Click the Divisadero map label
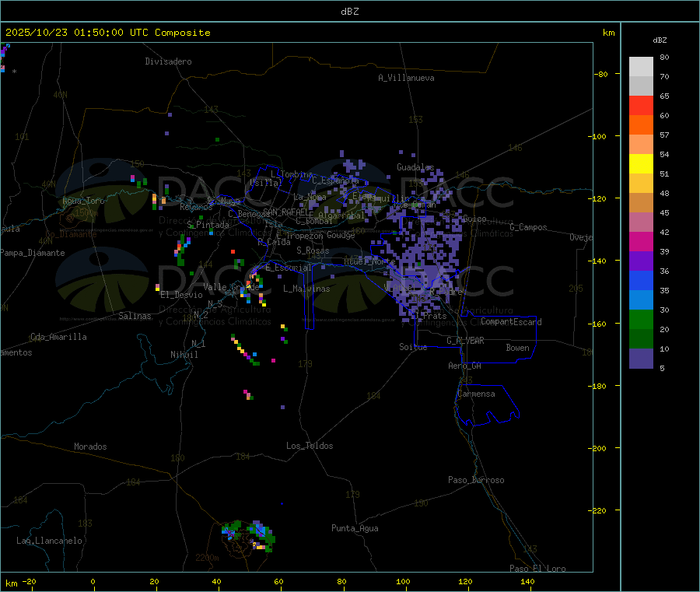 (x=168, y=61)
